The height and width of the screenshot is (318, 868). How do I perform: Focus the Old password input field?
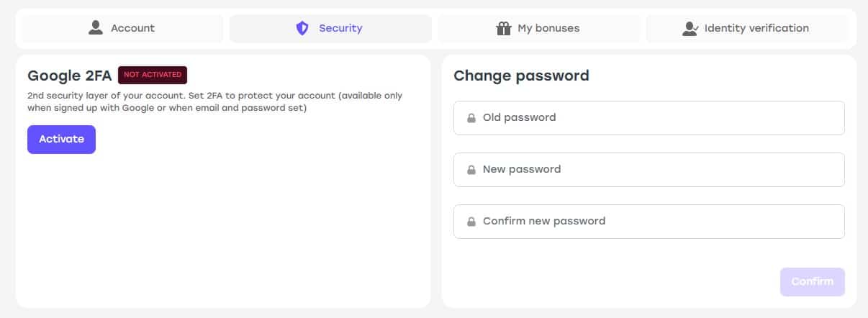(x=649, y=118)
